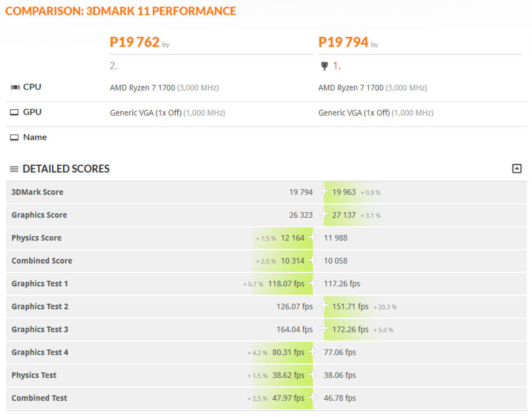The height and width of the screenshot is (417, 532).
Task: Select the left Generic VGA (1x Off) entry
Action: point(146,113)
